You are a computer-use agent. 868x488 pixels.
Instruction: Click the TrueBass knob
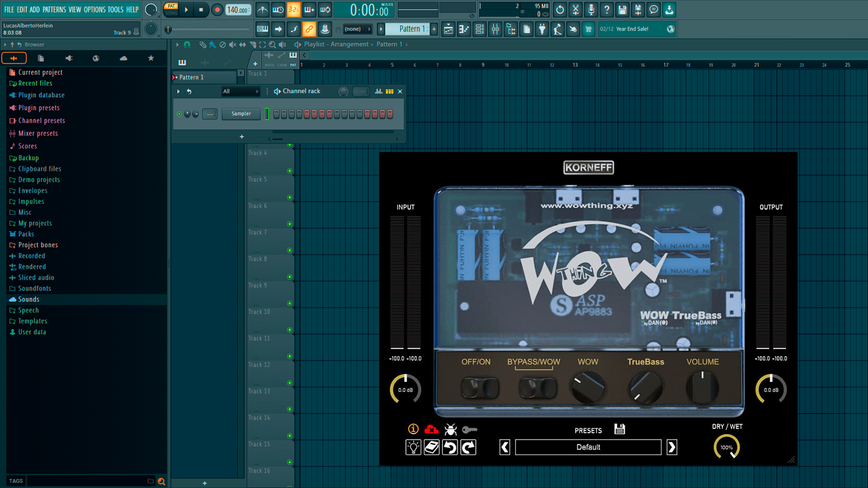(x=645, y=387)
